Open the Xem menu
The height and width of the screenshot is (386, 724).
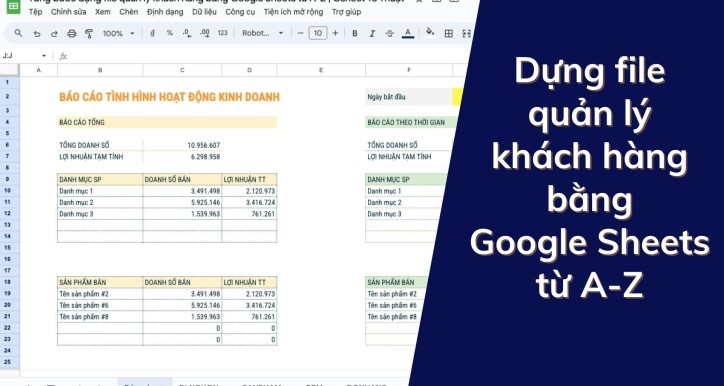[103, 12]
